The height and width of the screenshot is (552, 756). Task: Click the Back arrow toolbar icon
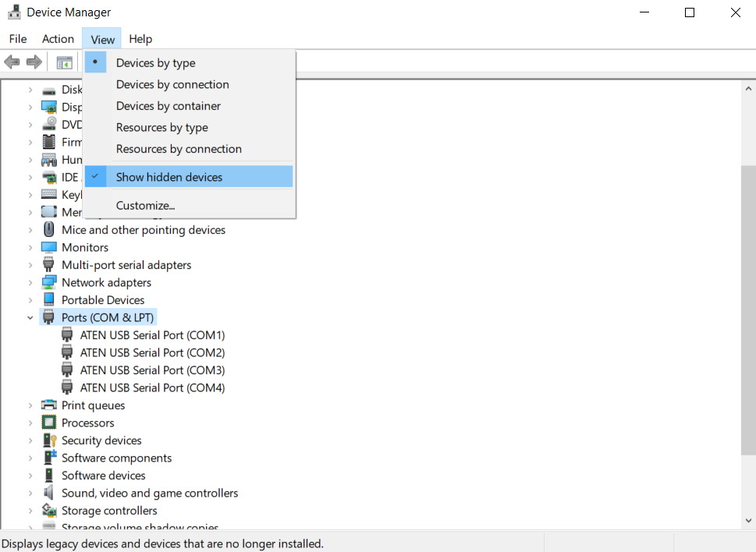(x=12, y=62)
